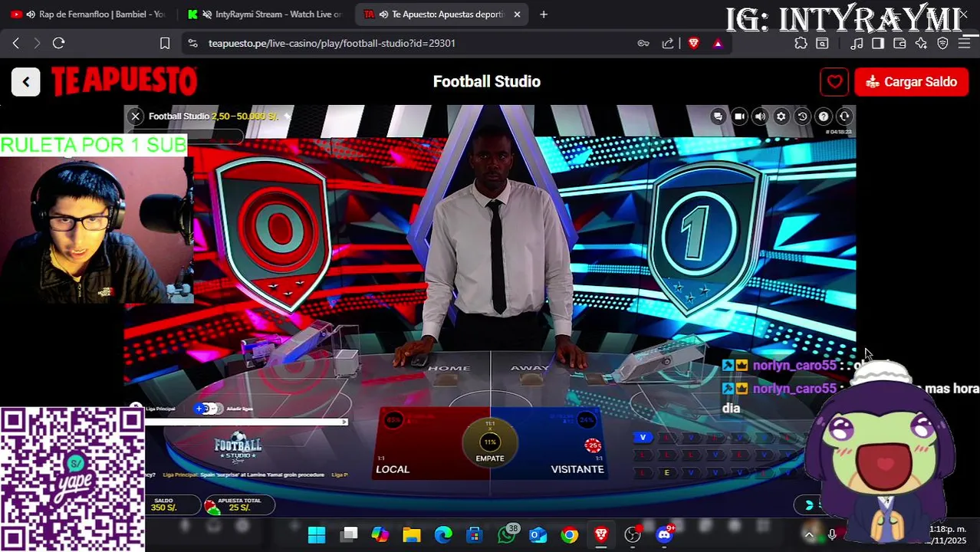
Task: Open the browser hamburger menu
Action: (964, 43)
